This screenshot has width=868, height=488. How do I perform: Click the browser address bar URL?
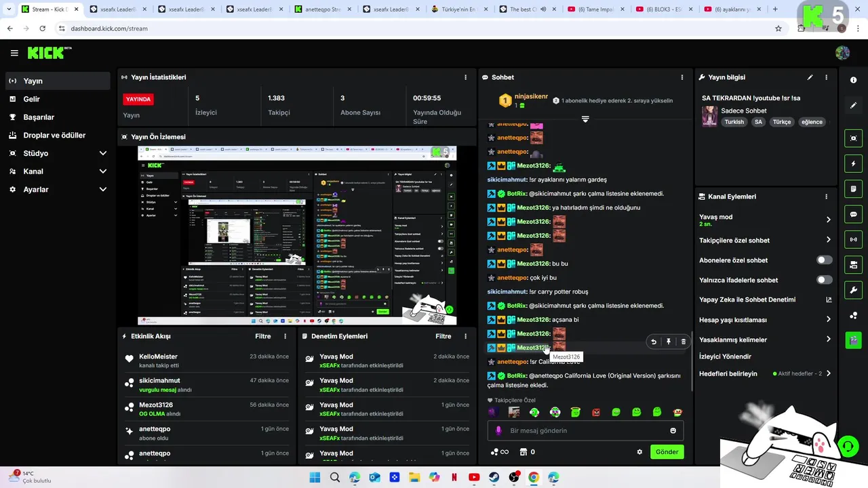pos(109,28)
